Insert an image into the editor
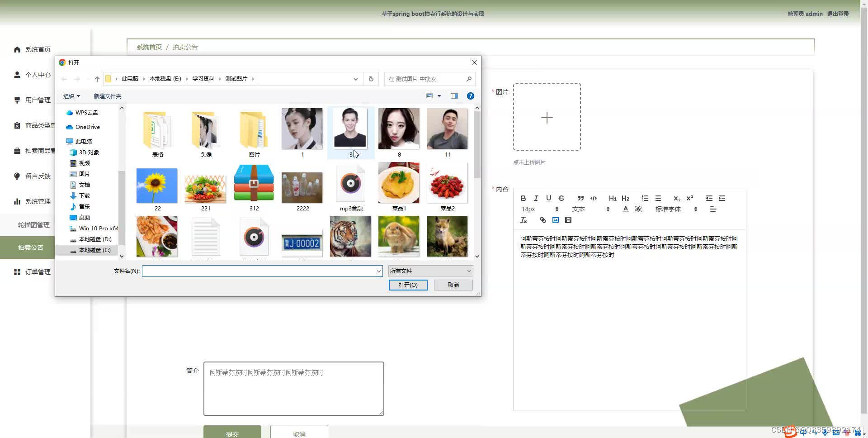Image resolution: width=868 pixels, height=438 pixels. (x=555, y=220)
